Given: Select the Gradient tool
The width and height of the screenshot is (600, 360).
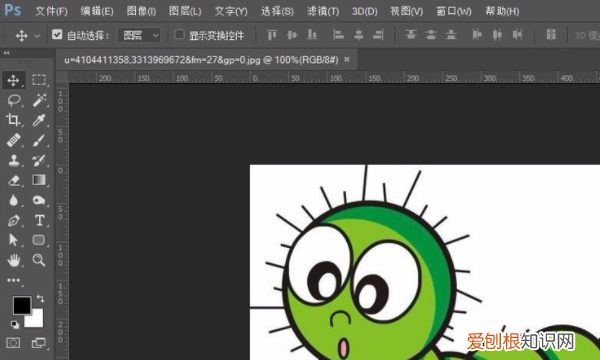Looking at the screenshot, I should [39, 180].
